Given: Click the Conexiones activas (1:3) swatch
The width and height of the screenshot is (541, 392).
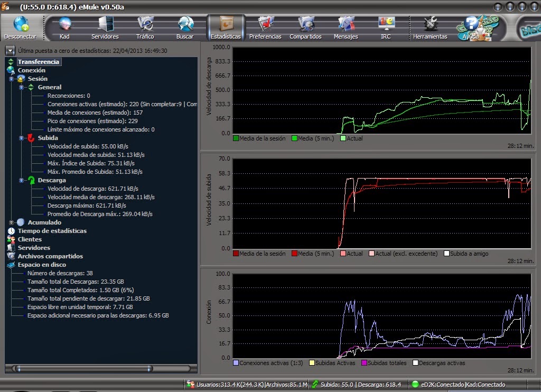Looking at the screenshot, I should pyautogui.click(x=236, y=363).
